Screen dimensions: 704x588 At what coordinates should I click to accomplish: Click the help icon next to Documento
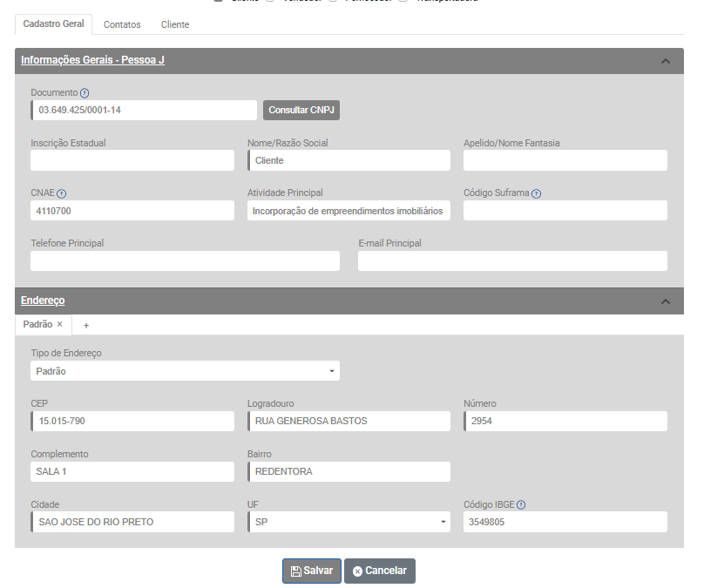85,93
